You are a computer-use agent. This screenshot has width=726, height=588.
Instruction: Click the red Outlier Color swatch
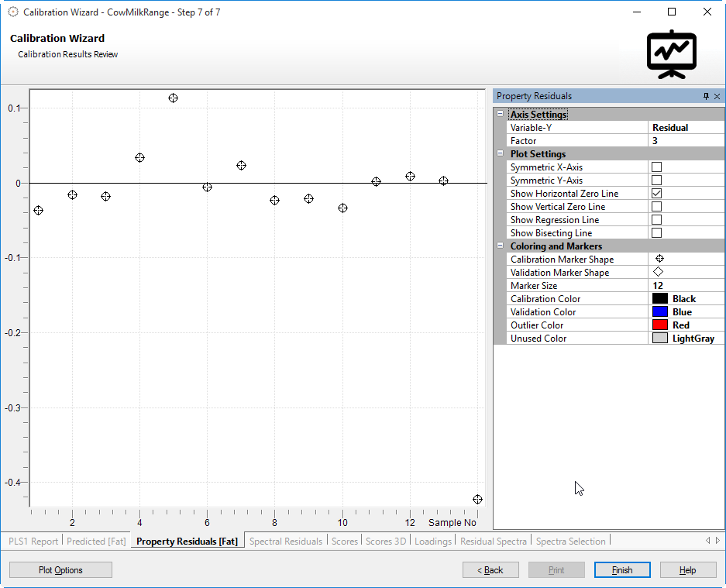point(659,325)
